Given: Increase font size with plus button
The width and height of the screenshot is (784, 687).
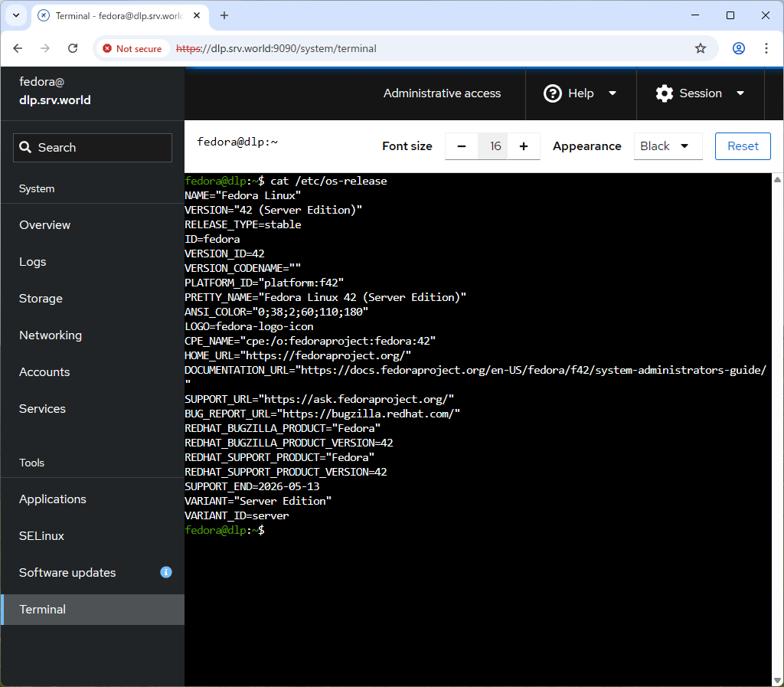Looking at the screenshot, I should pos(524,146).
